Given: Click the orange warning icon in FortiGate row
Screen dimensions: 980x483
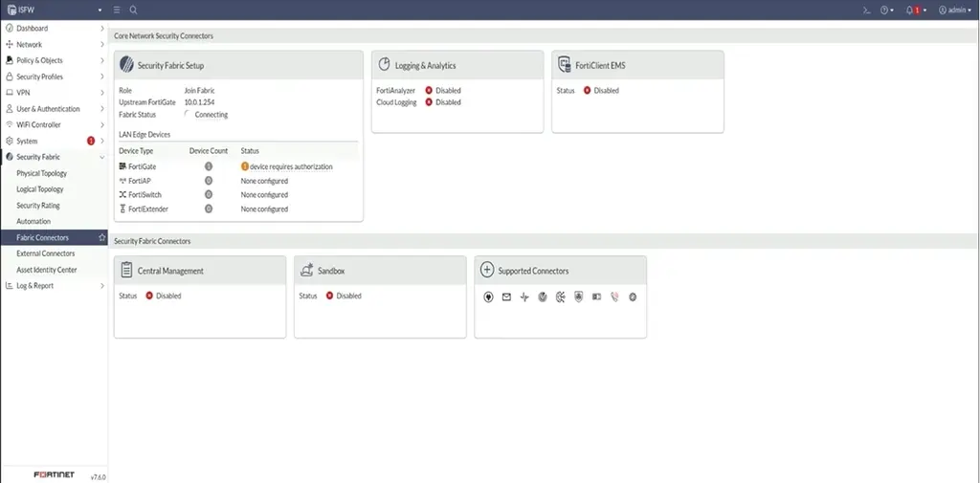Looking at the screenshot, I should 244,166.
